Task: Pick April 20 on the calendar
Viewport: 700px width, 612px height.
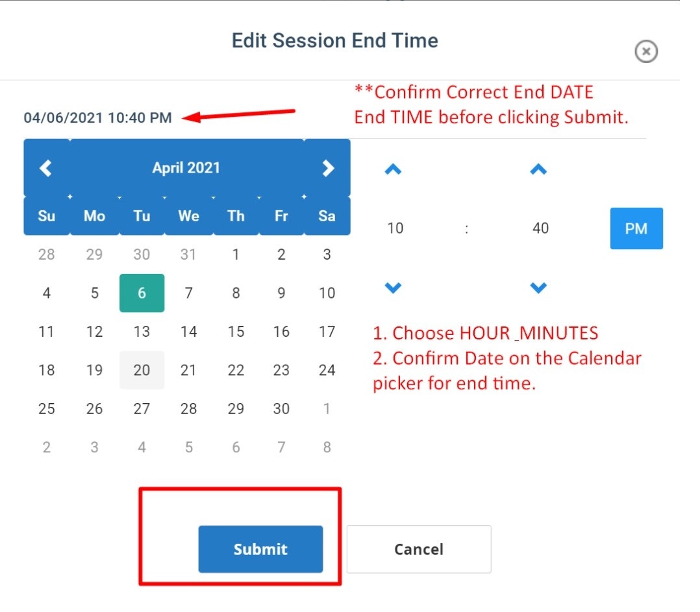Action: coord(142,371)
